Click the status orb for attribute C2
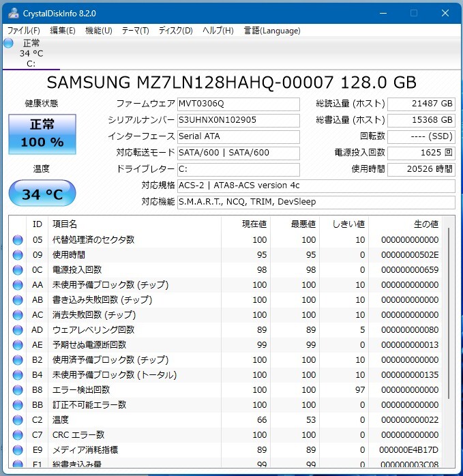Viewport: 463px width, 476px height. (18, 420)
